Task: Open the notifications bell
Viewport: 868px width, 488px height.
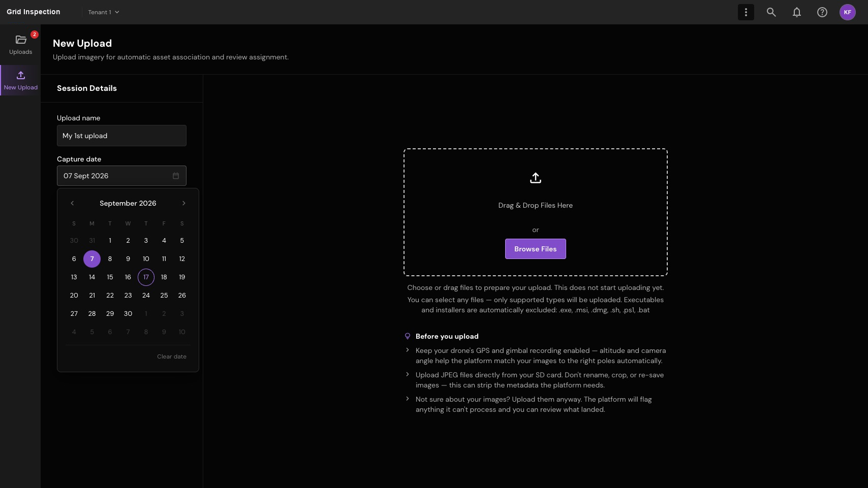Action: click(796, 12)
